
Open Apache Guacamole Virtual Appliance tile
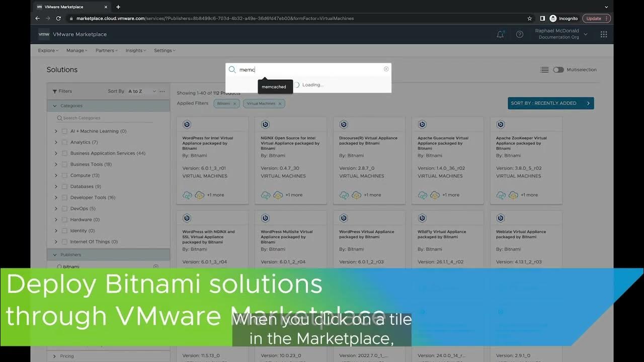click(448, 160)
